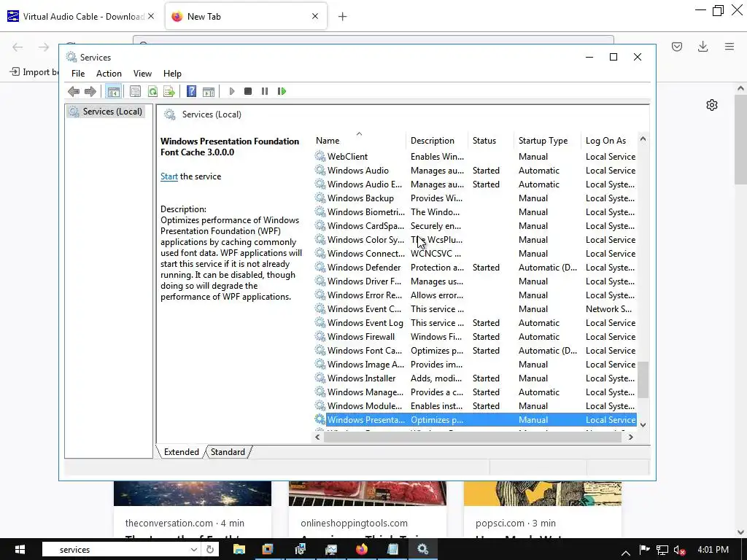Viewport: 747px width, 560px height.
Task: Click the services list vertical scrollbar thumb
Action: pos(643,379)
